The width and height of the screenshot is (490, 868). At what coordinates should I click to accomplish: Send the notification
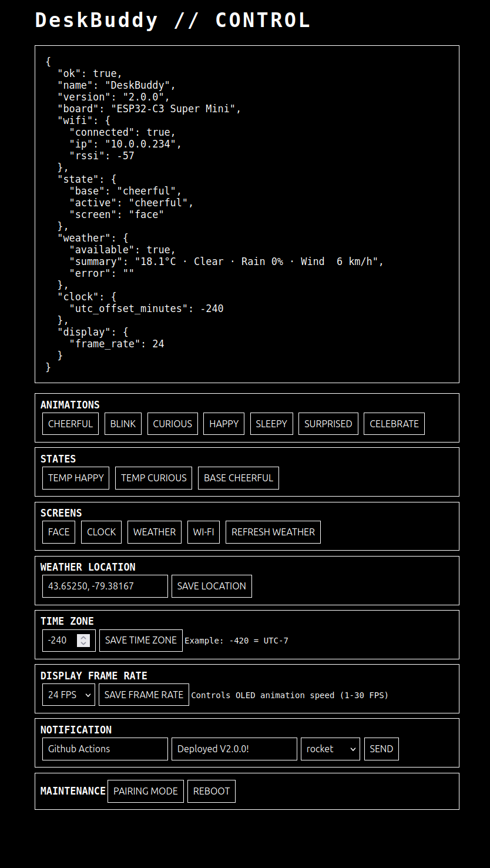[381, 749]
